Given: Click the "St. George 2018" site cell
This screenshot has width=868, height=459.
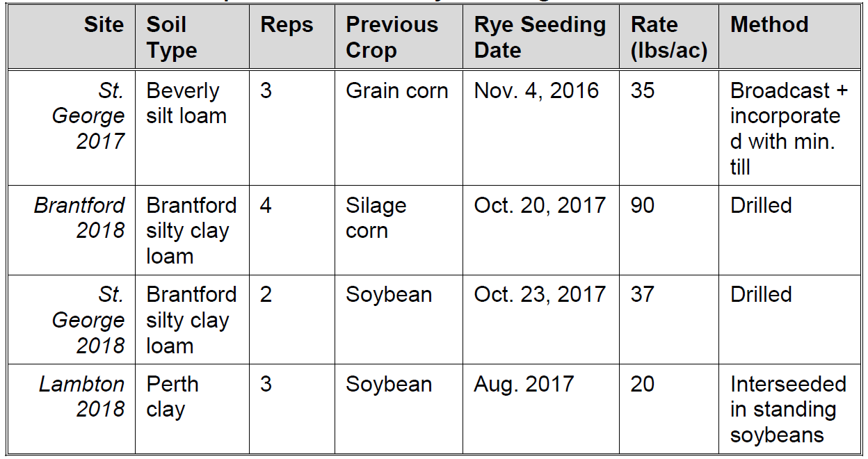Looking at the screenshot, I should pyautogui.click(x=88, y=320).
